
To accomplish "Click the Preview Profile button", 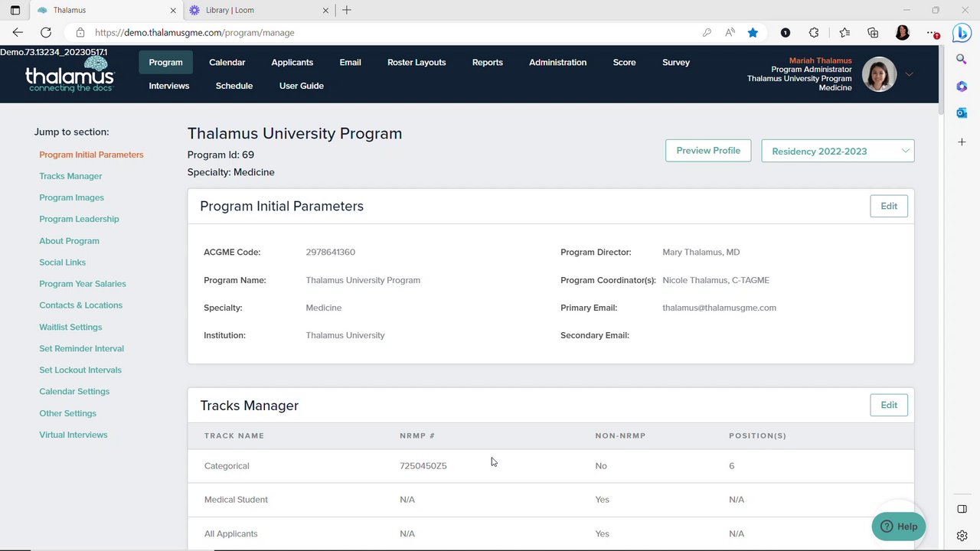I will pyautogui.click(x=708, y=151).
